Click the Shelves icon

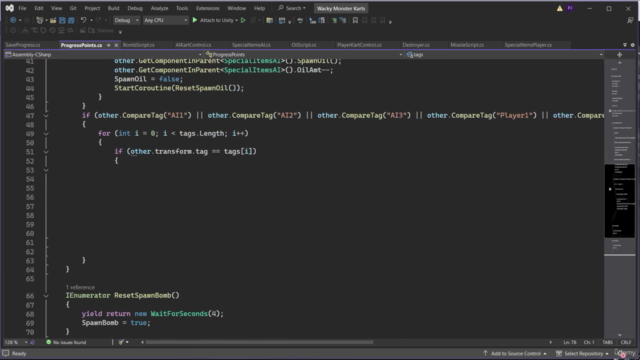[x=91, y=31]
